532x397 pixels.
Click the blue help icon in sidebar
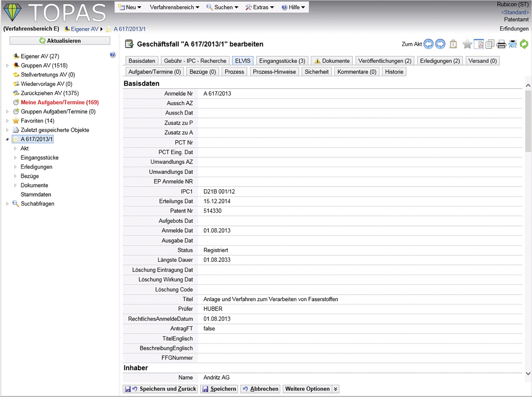112,55
